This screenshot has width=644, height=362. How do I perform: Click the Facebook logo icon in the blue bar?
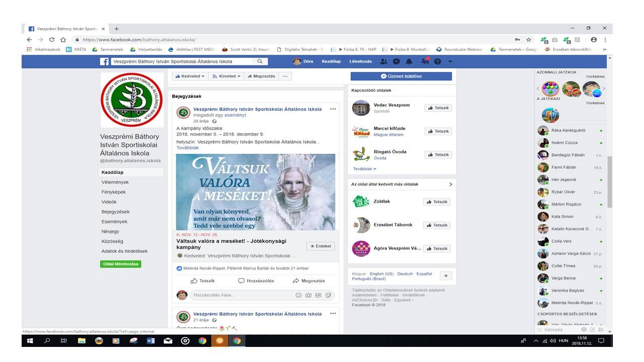point(104,61)
